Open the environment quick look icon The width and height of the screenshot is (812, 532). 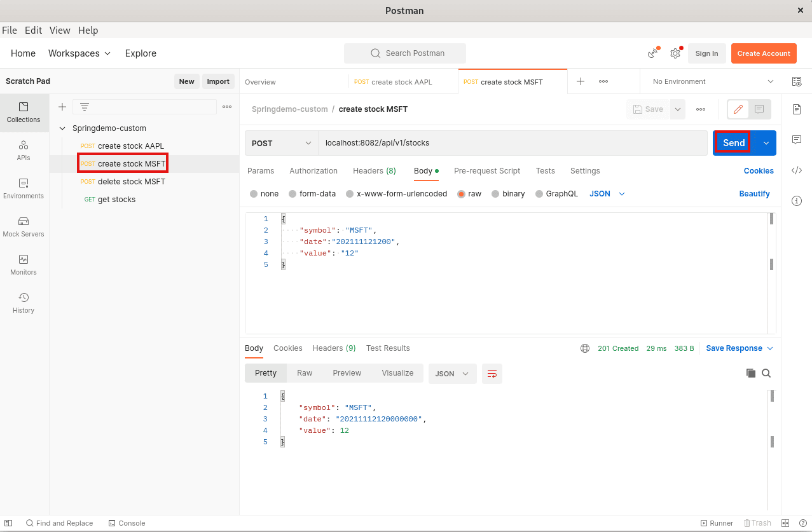797,81
